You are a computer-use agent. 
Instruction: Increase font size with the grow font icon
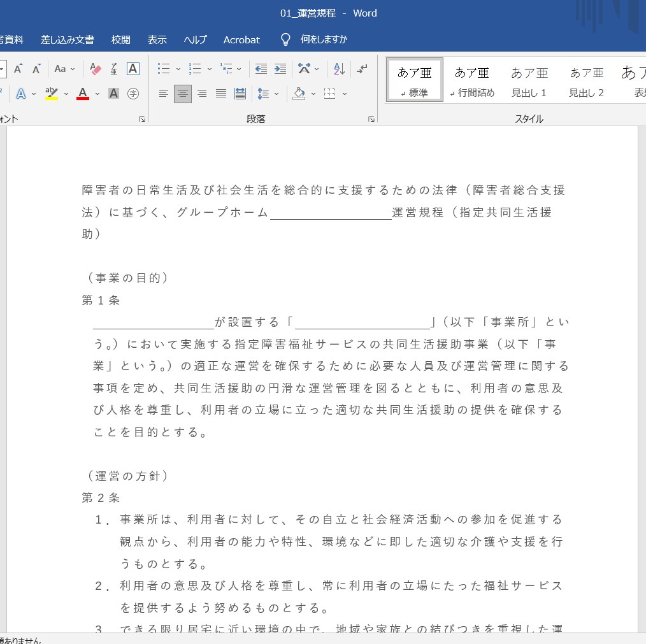(x=18, y=68)
